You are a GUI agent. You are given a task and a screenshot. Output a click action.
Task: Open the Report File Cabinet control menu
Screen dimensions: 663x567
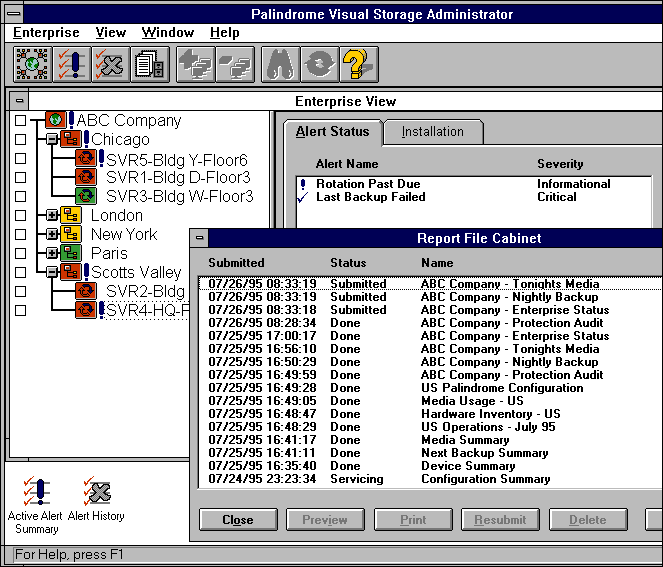pos(200,238)
